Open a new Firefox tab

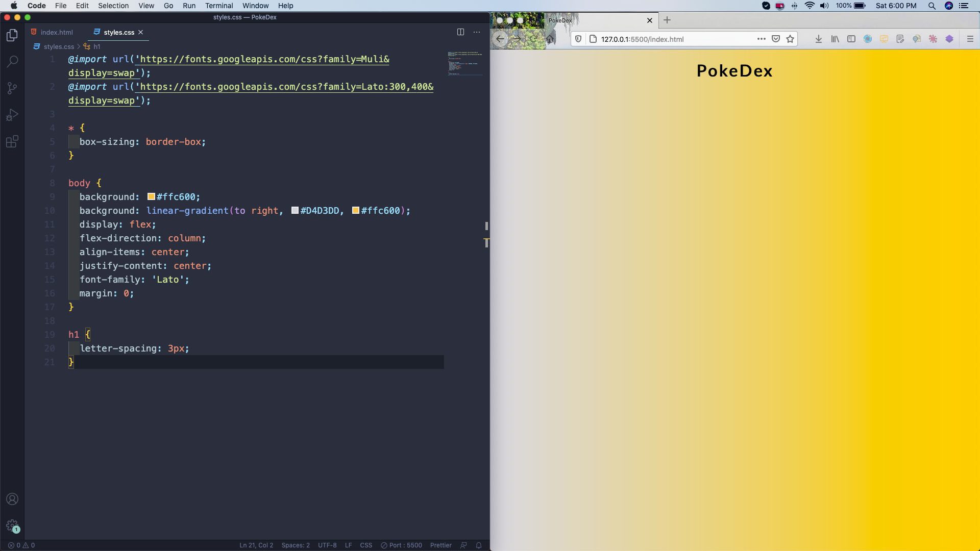[x=667, y=20]
